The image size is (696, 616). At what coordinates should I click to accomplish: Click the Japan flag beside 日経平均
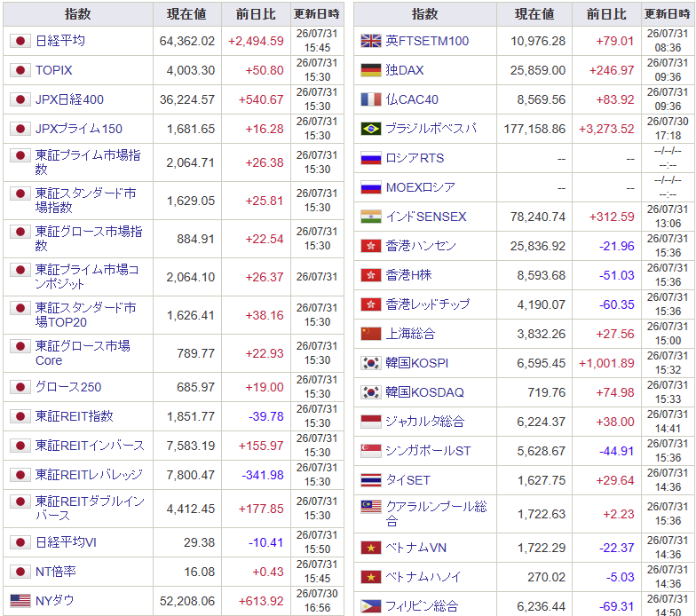pos(20,41)
